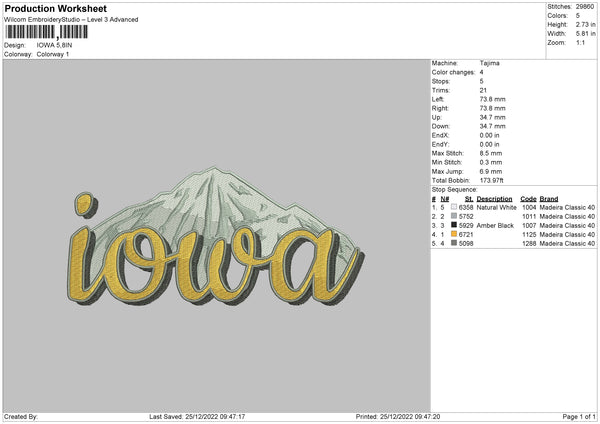
Task: Click the Amber Black 5929 swatch
Action: (x=454, y=225)
